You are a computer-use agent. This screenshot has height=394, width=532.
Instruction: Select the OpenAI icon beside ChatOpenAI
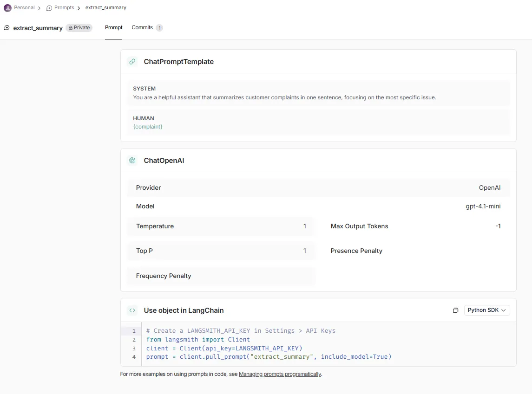click(132, 160)
